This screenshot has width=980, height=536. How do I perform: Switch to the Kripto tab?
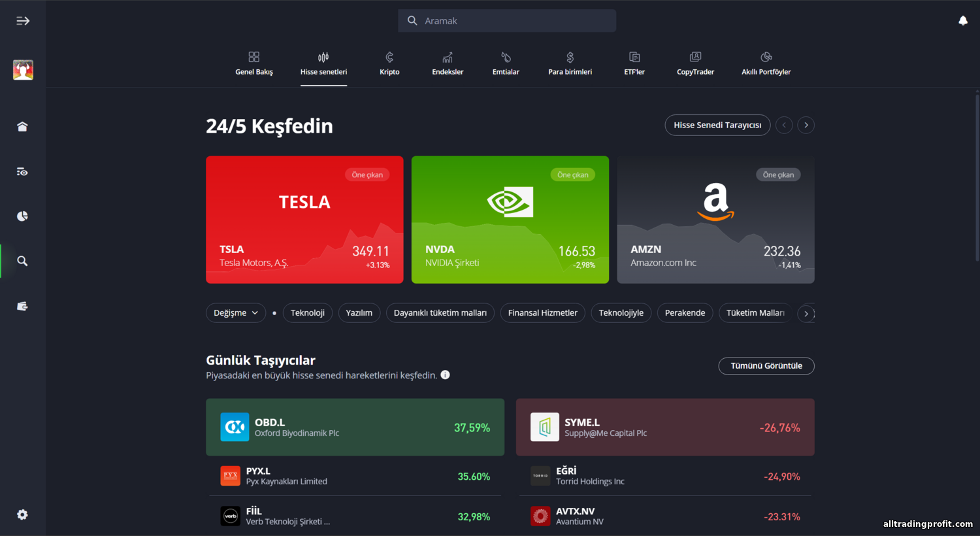[389, 64]
